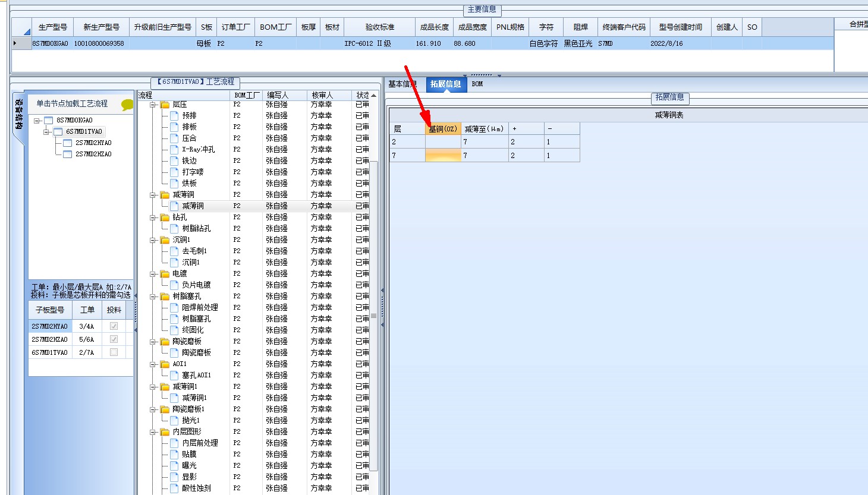Click the 编写人 column header
The width and height of the screenshot is (868, 495).
285,95
